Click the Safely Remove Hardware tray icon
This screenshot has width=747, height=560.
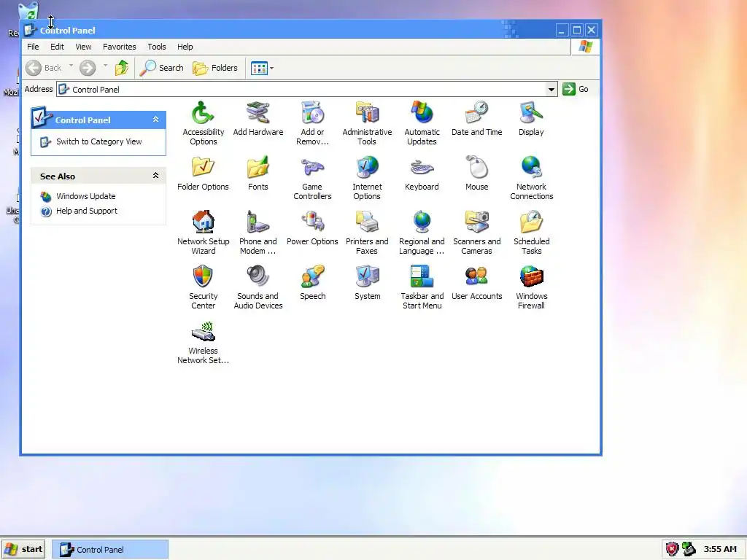689,550
